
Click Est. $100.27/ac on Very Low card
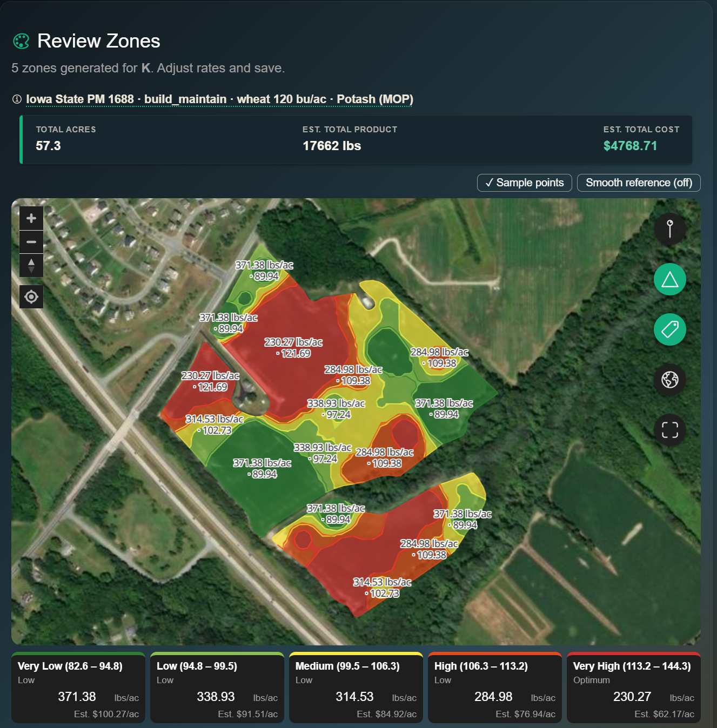[106, 714]
